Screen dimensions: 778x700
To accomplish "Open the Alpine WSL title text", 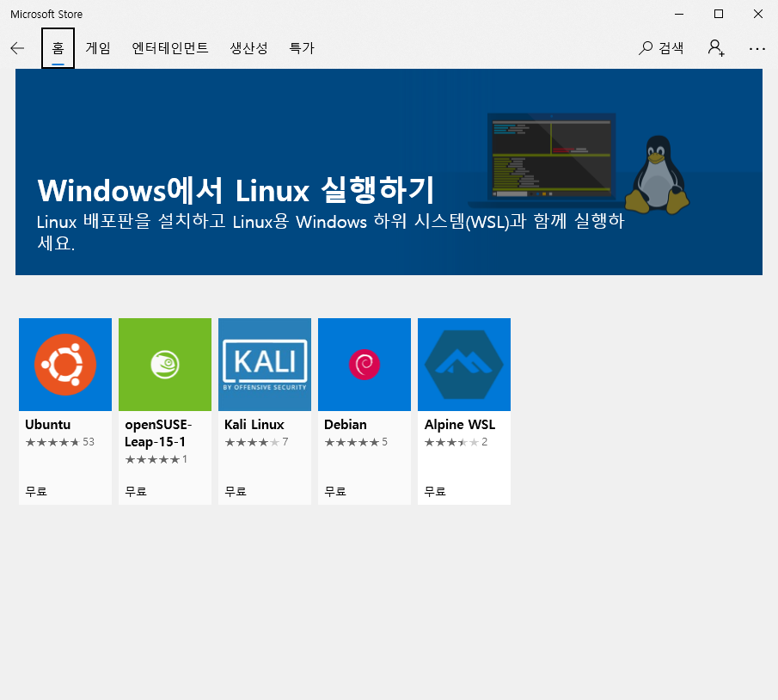I will [459, 425].
